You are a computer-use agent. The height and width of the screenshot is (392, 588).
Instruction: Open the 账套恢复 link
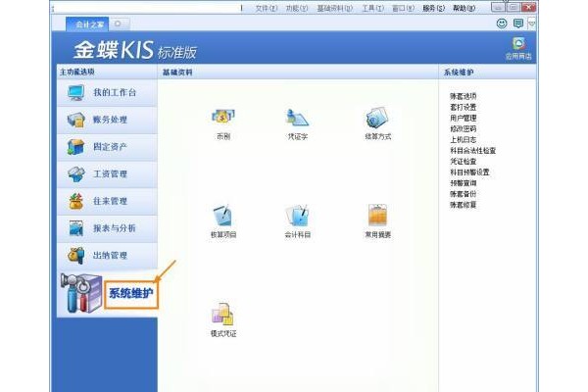click(x=464, y=205)
